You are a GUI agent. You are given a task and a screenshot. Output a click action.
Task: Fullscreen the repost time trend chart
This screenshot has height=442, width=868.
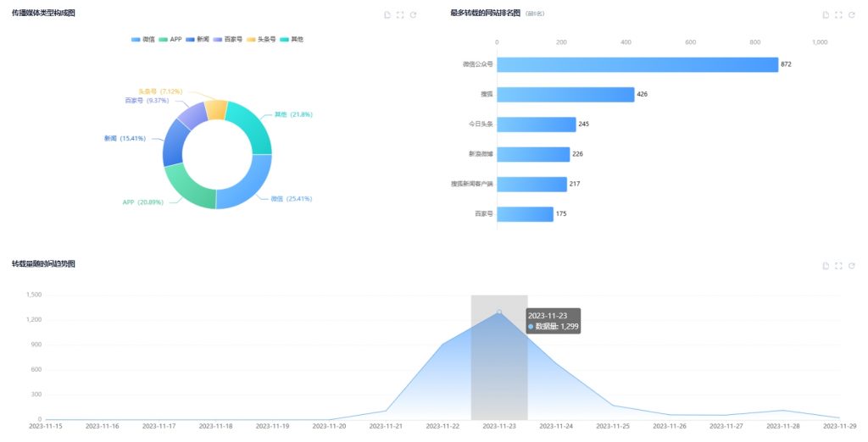tap(838, 265)
